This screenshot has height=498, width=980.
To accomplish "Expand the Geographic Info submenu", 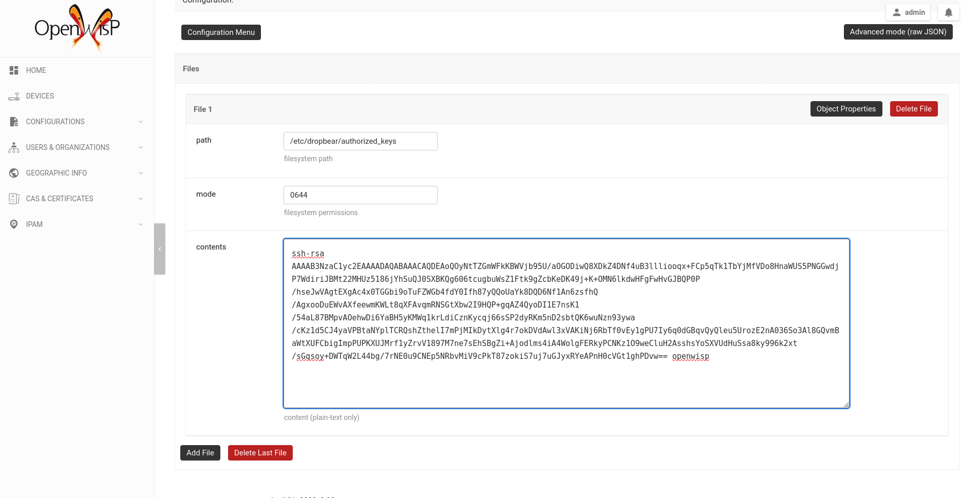I will pos(141,173).
